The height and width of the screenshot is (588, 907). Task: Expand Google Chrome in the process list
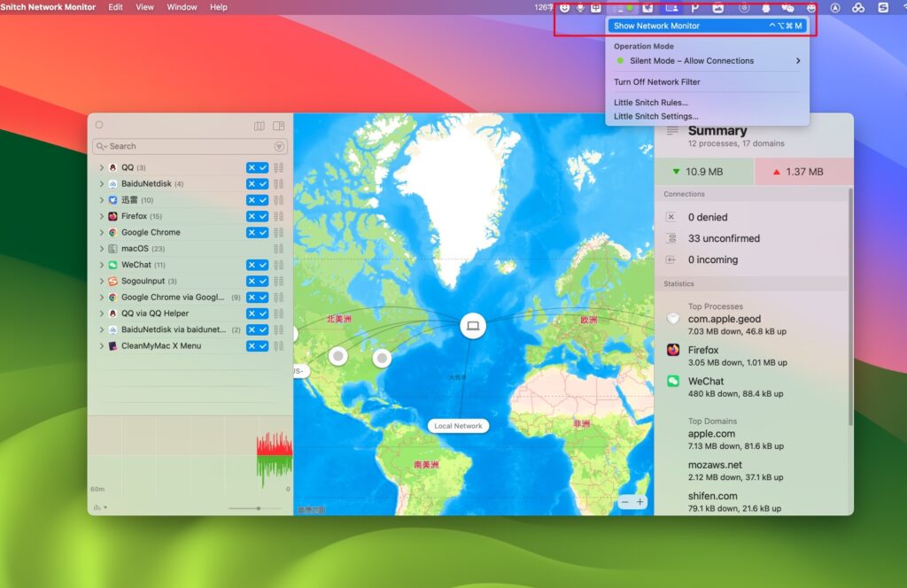coord(102,232)
